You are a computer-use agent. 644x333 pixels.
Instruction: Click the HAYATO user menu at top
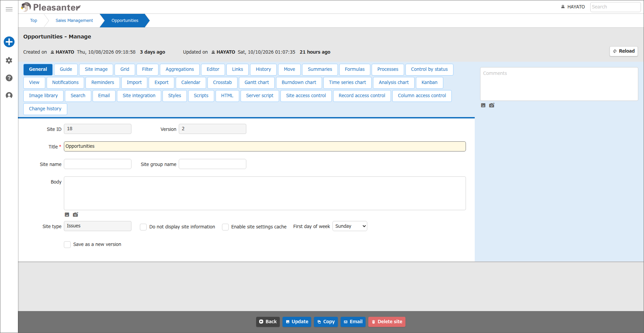pos(573,7)
